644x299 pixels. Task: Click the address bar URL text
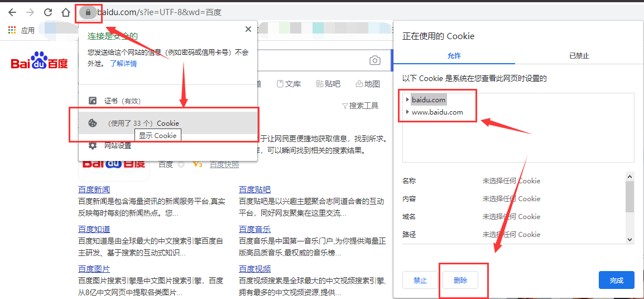coord(160,13)
